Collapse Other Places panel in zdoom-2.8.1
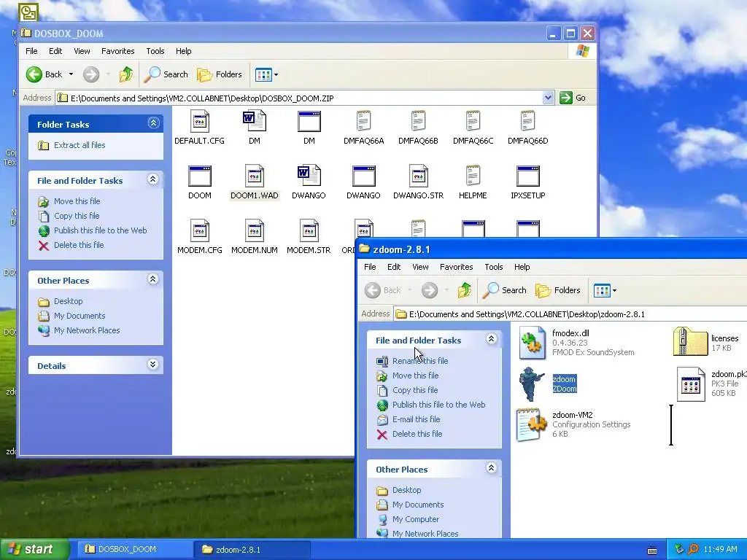The image size is (747, 560). click(x=491, y=468)
